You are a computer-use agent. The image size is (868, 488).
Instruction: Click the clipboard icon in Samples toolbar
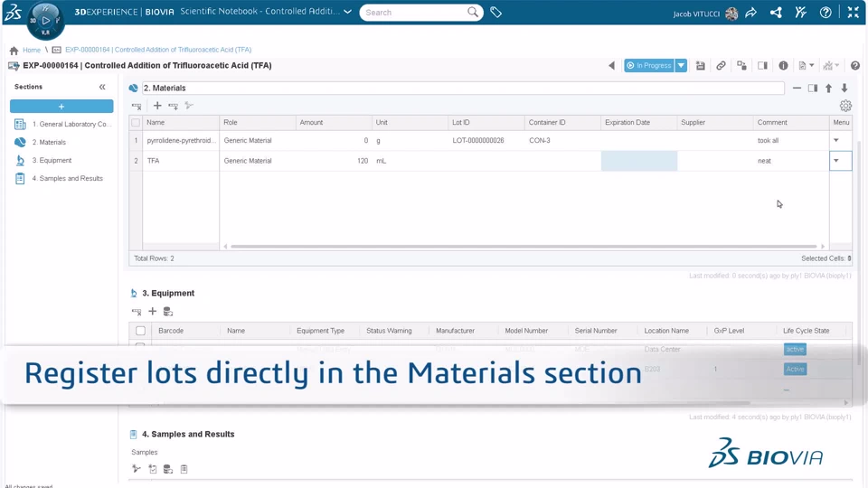pyautogui.click(x=184, y=469)
